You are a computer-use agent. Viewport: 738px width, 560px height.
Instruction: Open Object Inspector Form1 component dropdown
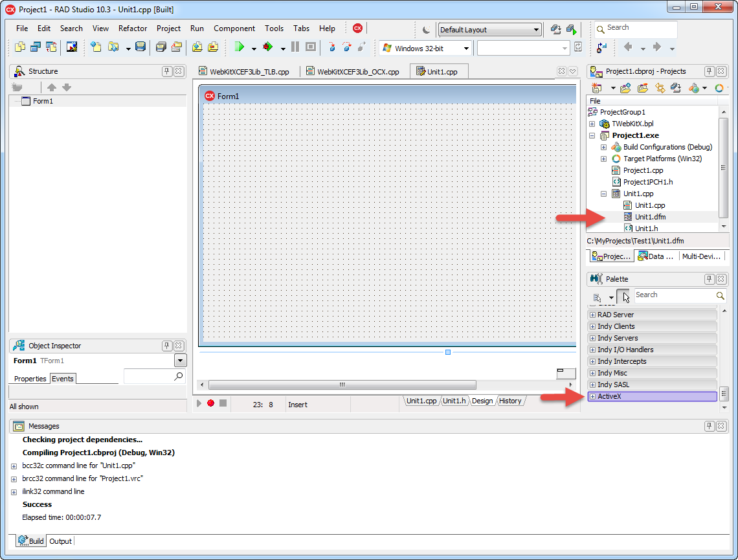pyautogui.click(x=180, y=361)
